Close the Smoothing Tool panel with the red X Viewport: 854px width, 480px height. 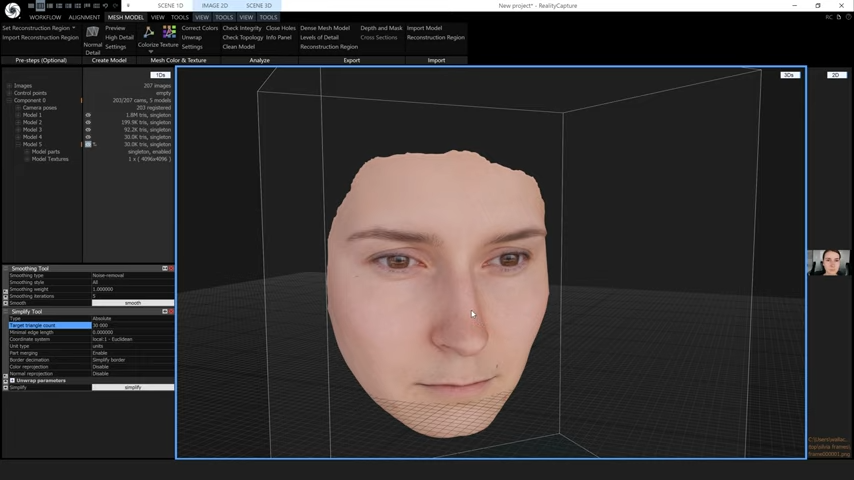click(x=171, y=268)
